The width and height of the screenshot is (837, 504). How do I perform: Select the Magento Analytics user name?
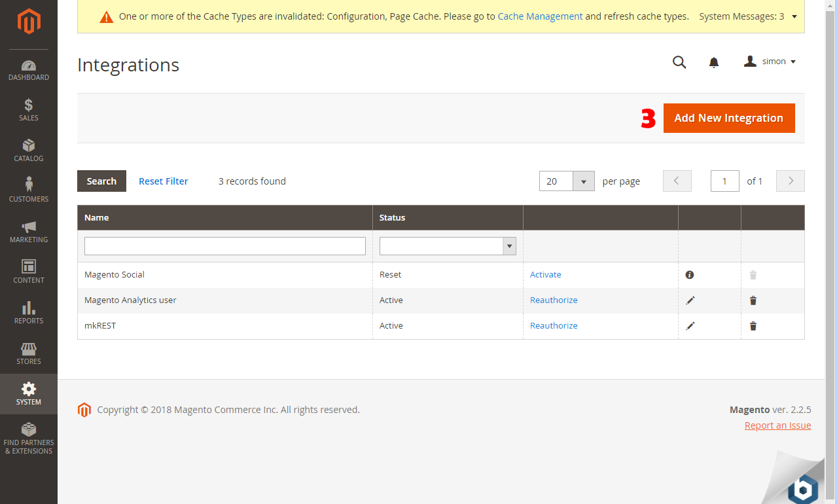pyautogui.click(x=130, y=300)
